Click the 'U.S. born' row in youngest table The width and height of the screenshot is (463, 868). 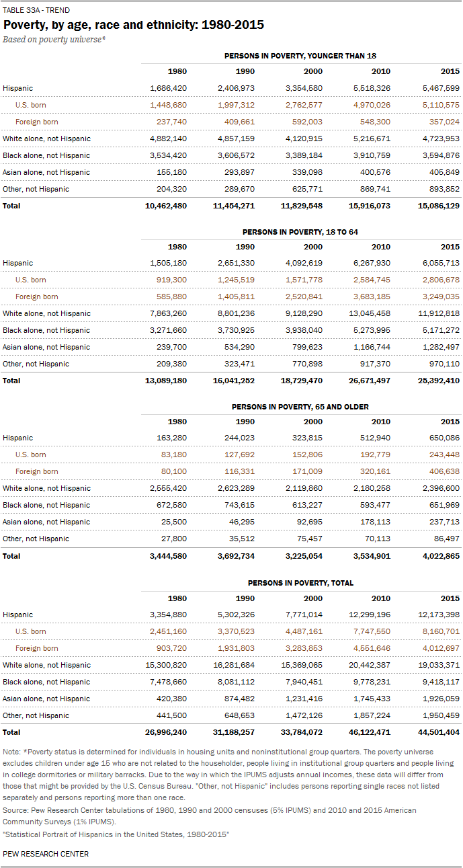232,105
